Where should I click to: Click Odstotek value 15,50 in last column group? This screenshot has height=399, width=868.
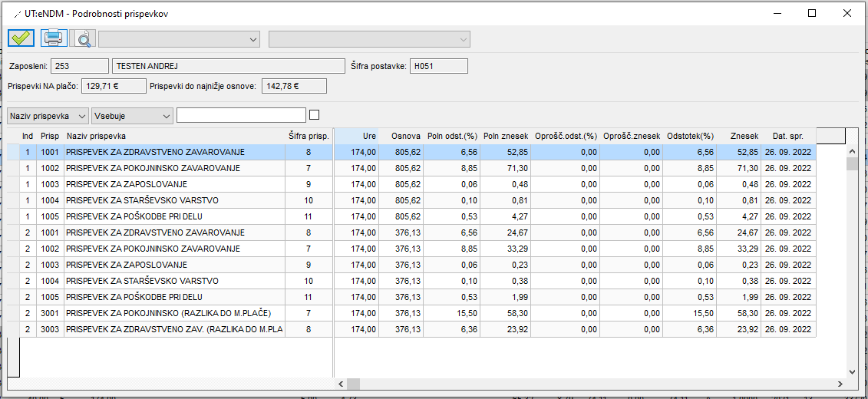point(690,313)
